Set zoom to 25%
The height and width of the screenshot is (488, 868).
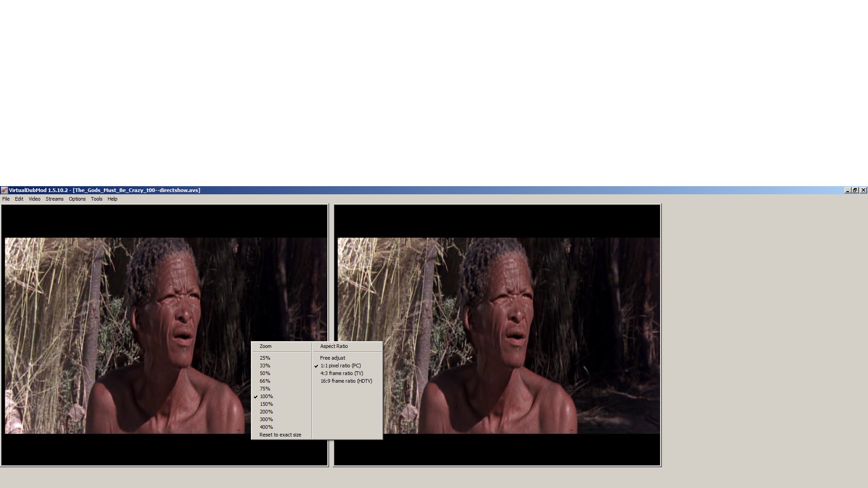[x=265, y=358]
